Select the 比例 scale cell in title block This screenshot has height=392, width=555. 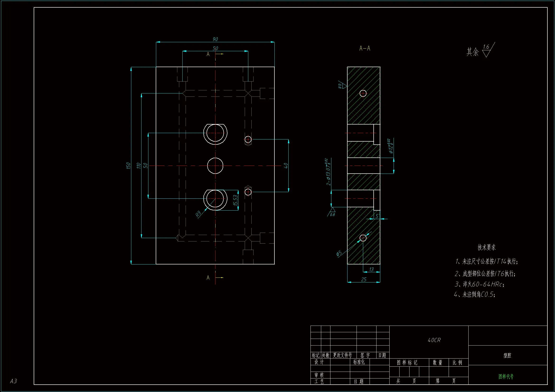coord(457,363)
